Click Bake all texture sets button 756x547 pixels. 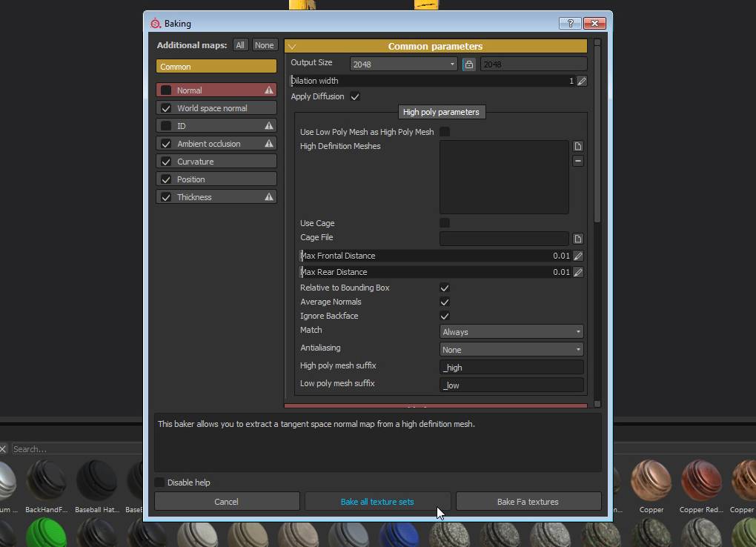377,502
